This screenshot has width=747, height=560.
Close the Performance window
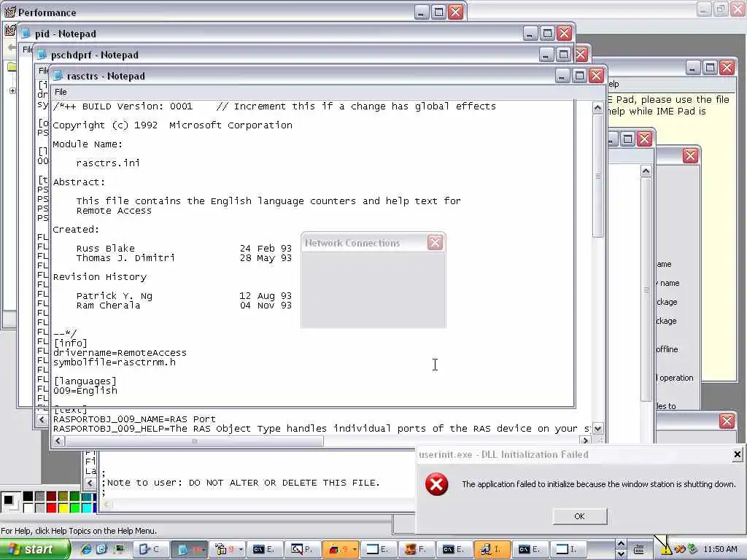tap(455, 12)
